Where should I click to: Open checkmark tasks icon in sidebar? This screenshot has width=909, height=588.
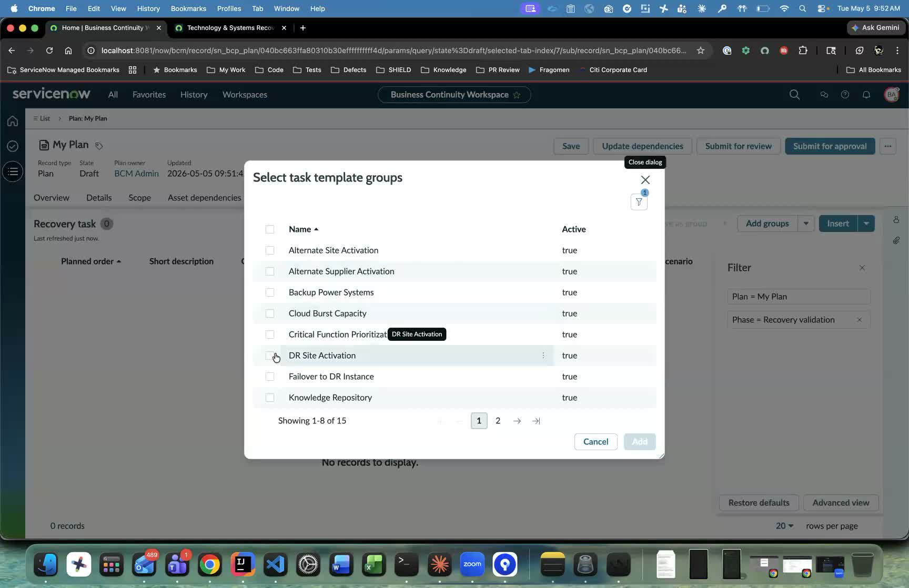pyautogui.click(x=13, y=146)
